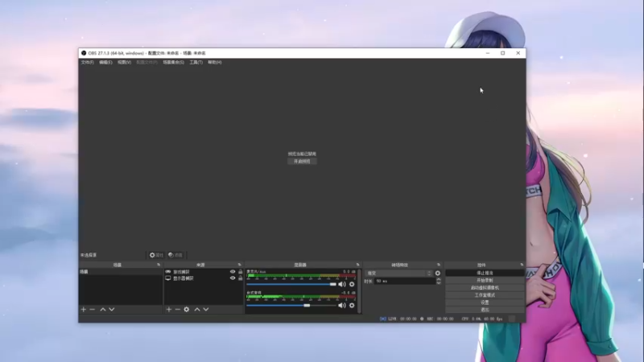Image resolution: width=644 pixels, height=362 pixels.
Task: Add a new source with the plus icon
Action: pyautogui.click(x=169, y=310)
